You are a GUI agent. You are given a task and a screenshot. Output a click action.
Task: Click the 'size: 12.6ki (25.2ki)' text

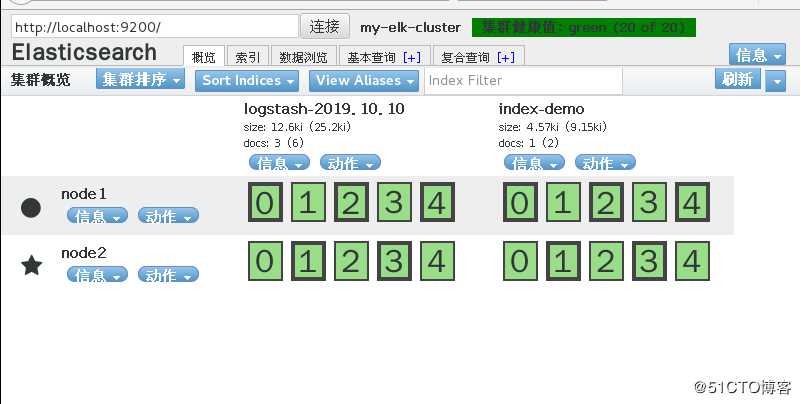click(x=297, y=127)
